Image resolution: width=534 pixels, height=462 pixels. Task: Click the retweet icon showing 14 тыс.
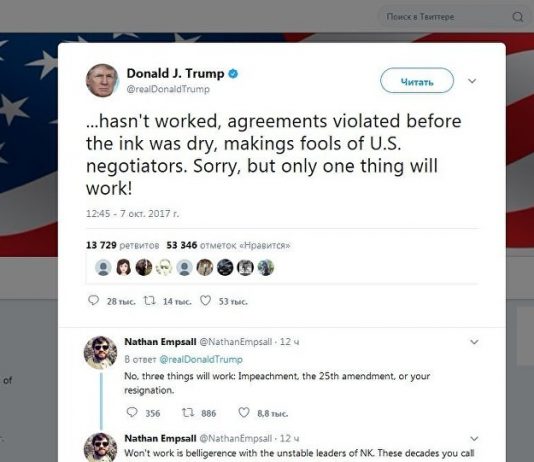coord(149,301)
